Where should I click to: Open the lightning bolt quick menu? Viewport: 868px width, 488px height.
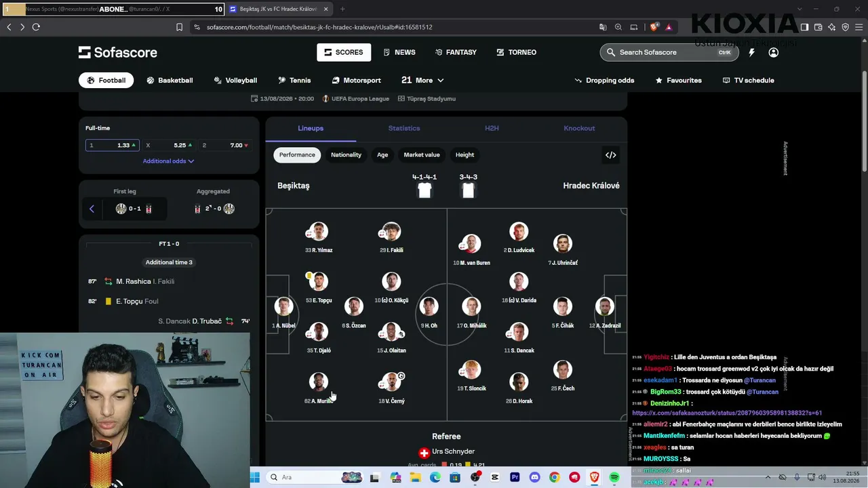pyautogui.click(x=751, y=52)
